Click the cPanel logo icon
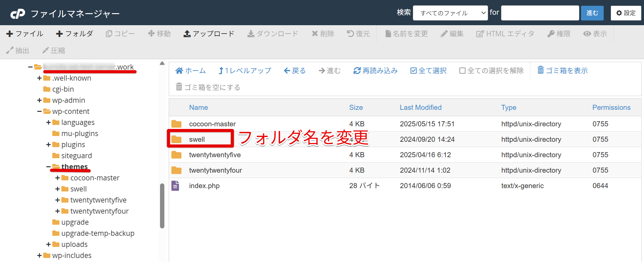Screen dimensions: 644x262 18,13
